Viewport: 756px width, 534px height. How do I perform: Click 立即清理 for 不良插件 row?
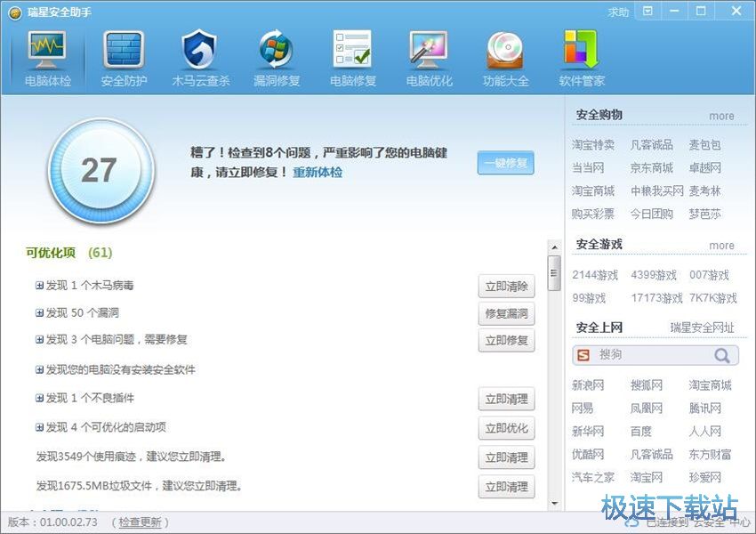point(506,399)
